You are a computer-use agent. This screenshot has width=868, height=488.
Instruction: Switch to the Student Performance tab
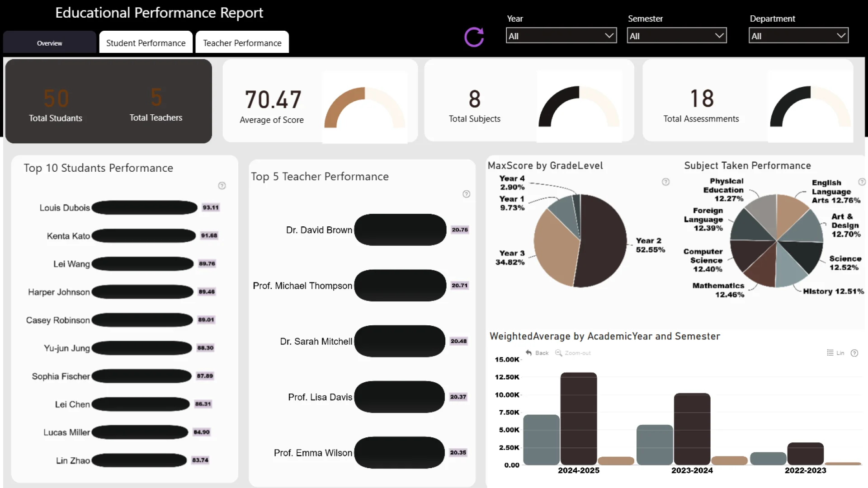[146, 43]
